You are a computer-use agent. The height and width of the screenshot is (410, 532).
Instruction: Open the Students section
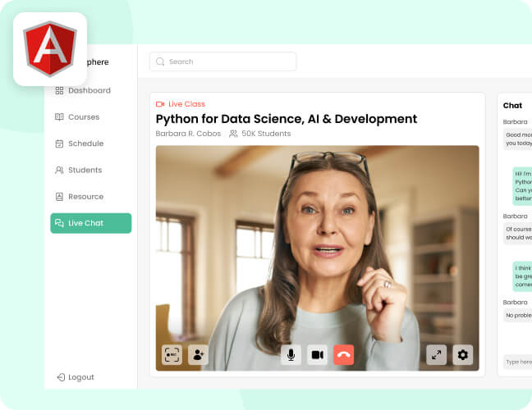tap(78, 170)
